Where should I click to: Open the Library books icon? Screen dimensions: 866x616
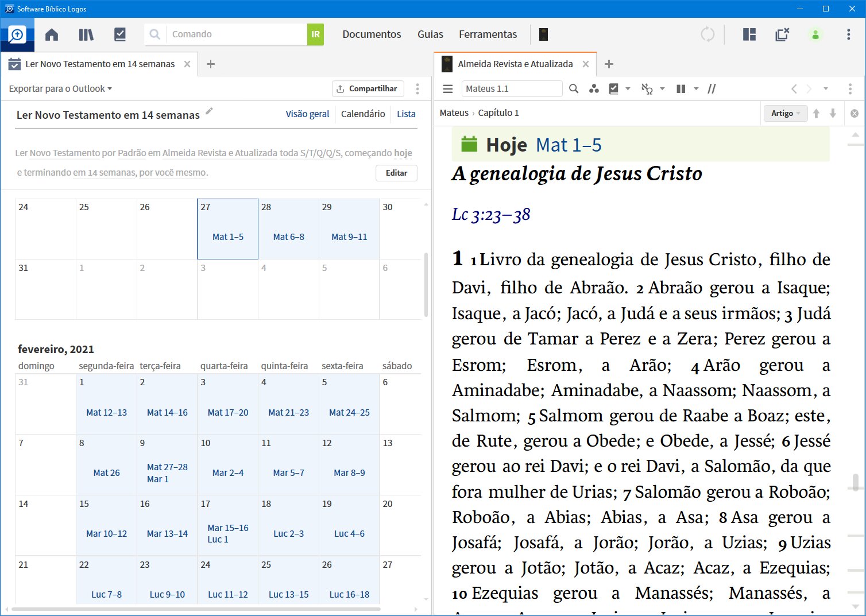click(x=86, y=34)
